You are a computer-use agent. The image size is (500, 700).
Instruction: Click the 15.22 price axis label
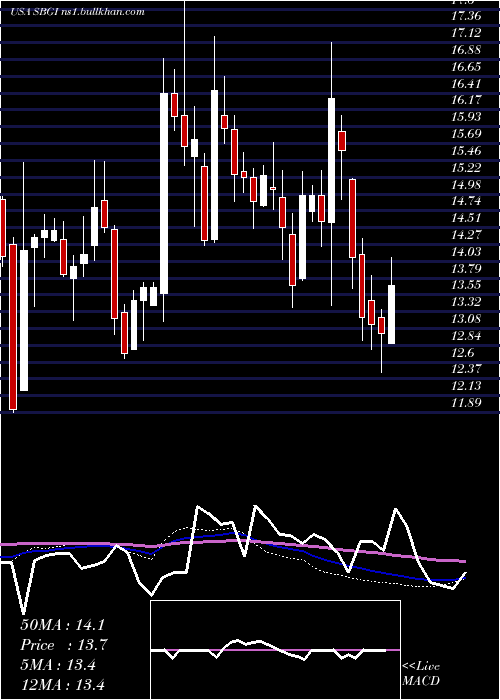coord(466,168)
